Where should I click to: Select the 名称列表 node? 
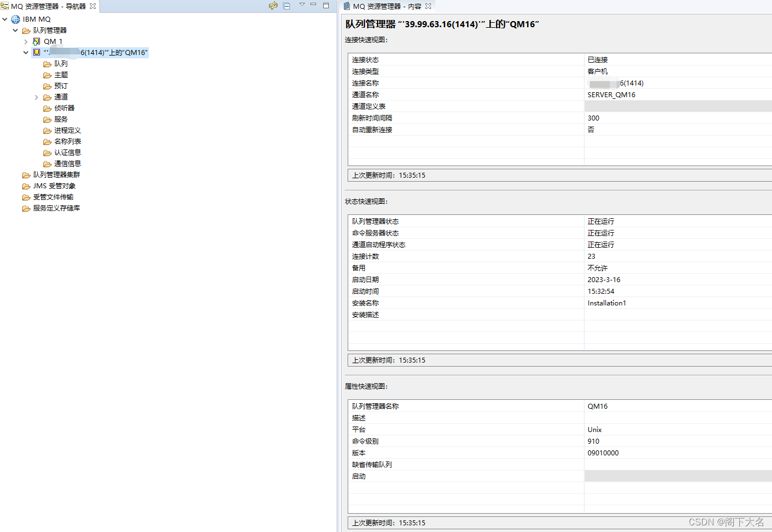[68, 141]
